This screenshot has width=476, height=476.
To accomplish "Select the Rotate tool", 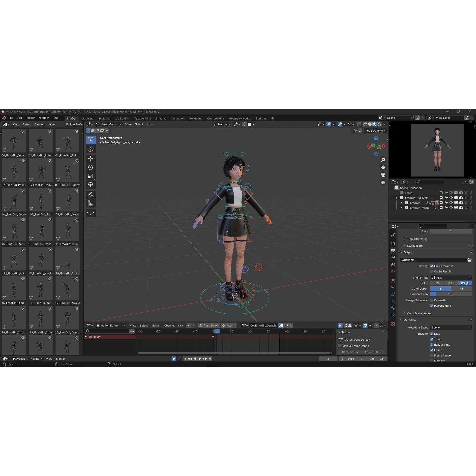I will pos(90,167).
